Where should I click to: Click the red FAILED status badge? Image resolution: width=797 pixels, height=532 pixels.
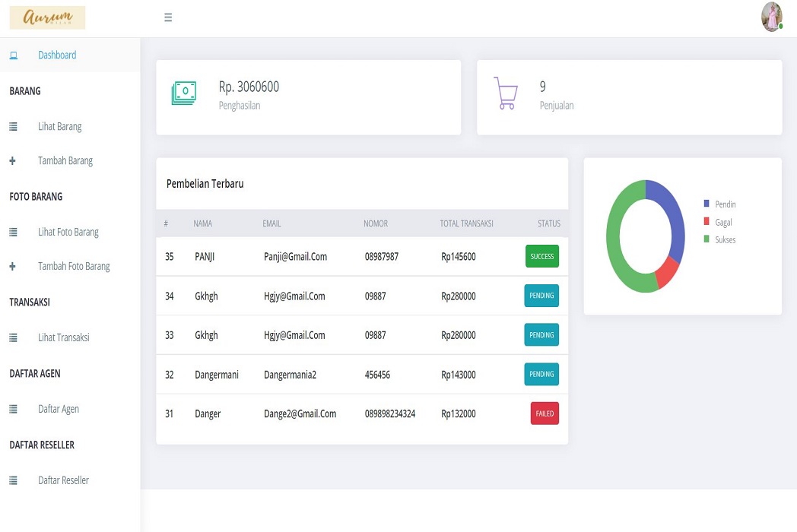tap(545, 413)
